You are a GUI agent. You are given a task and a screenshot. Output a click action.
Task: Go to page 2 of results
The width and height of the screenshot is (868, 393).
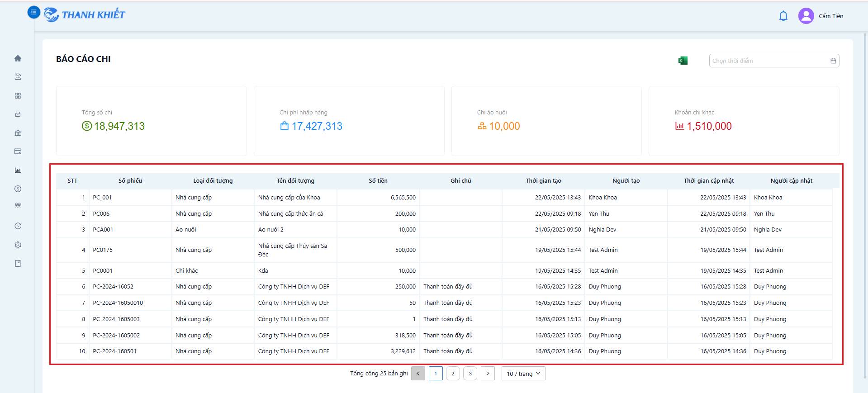click(453, 374)
